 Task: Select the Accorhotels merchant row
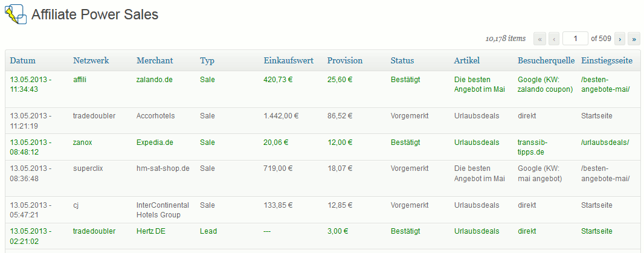(322, 120)
